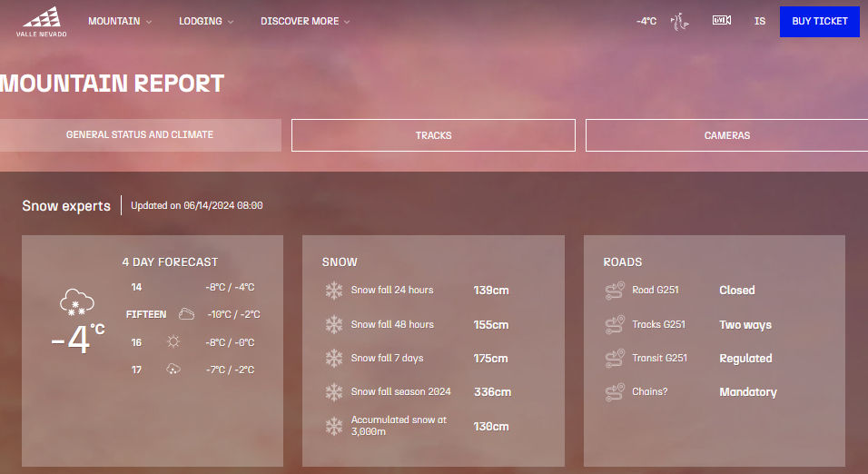Click the IS language selector
The image size is (868, 474).
[760, 21]
